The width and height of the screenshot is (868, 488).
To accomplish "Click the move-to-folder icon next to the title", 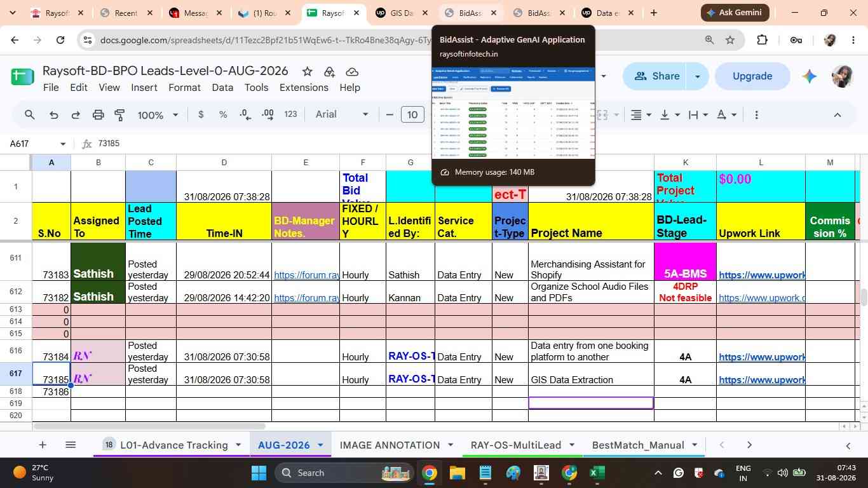I will tap(329, 71).
